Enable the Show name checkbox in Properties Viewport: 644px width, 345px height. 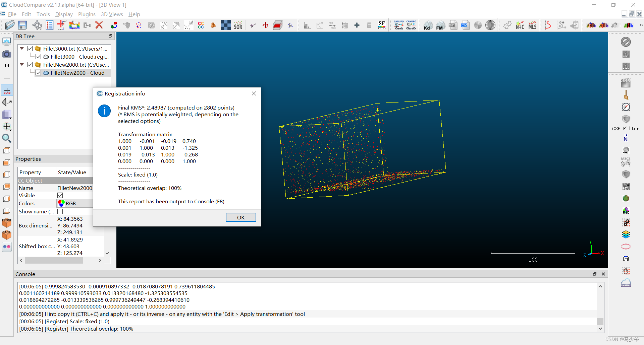60,211
